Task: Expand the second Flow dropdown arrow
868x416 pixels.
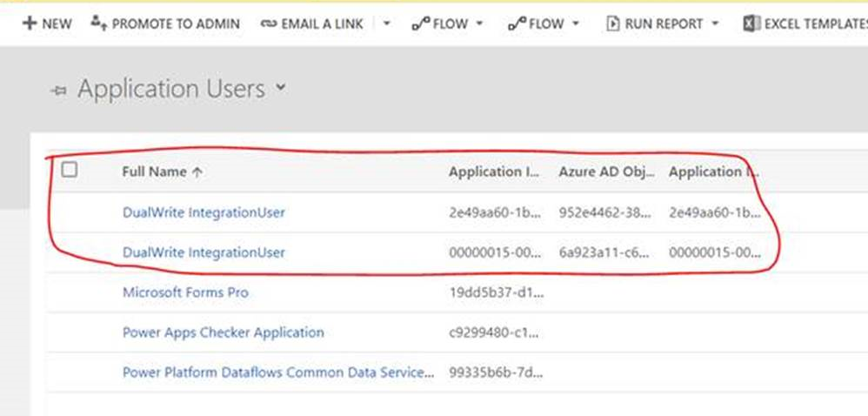Action: 575,23
